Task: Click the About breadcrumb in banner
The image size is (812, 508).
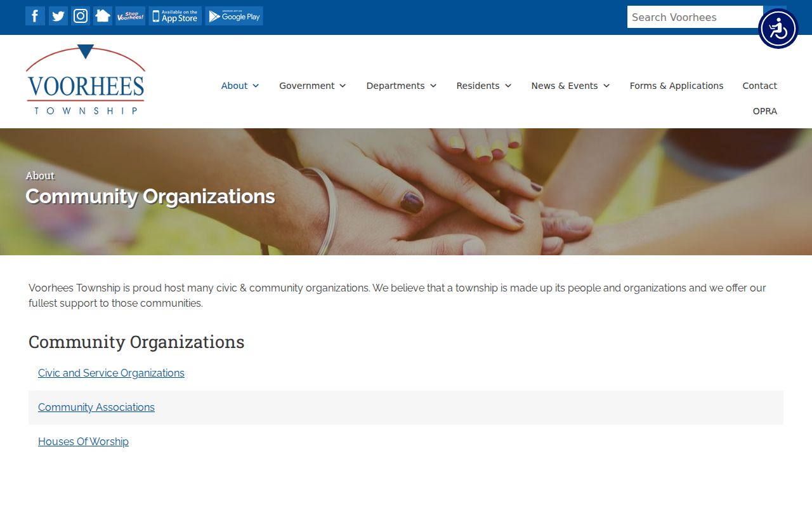Action: [40, 175]
